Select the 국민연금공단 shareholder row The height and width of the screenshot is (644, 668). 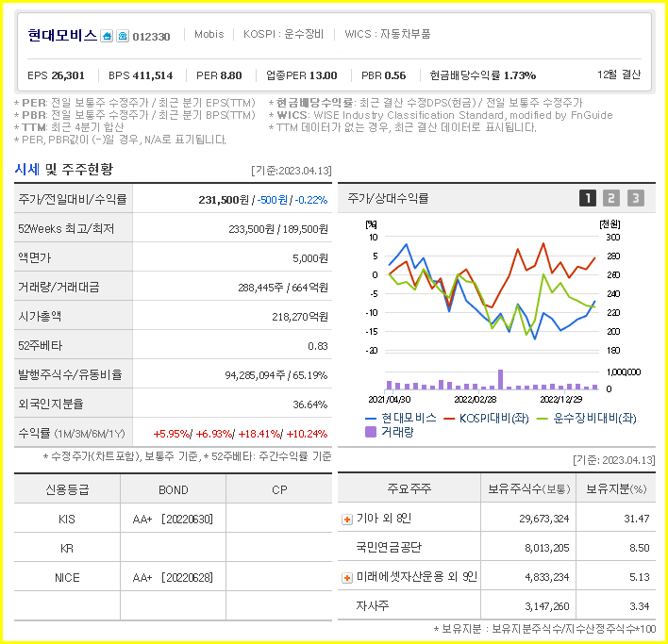496,547
